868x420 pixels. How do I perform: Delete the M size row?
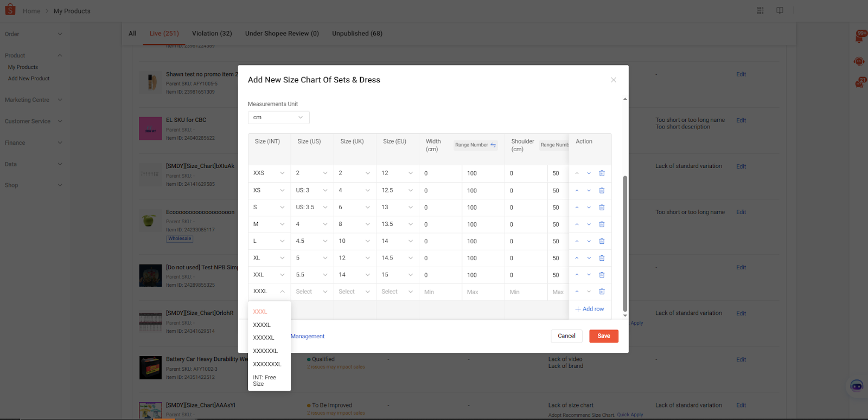point(602,224)
